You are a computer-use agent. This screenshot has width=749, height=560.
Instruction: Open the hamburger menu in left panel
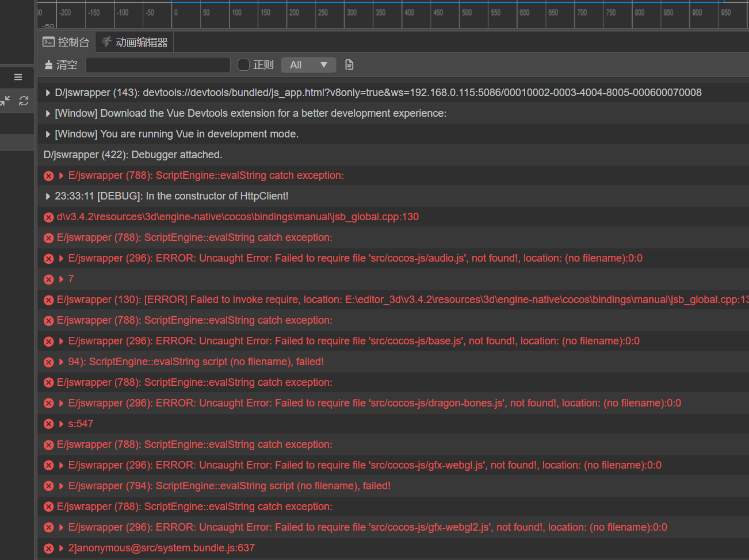(18, 77)
